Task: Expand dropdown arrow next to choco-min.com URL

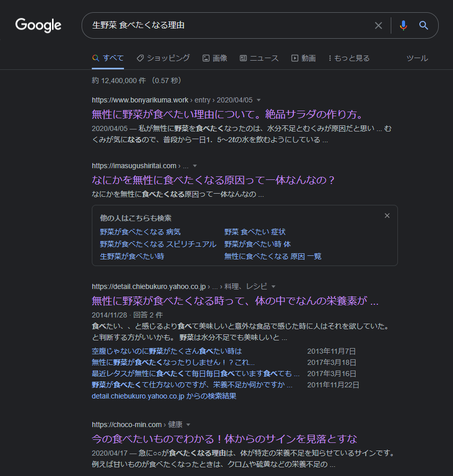Action: point(188,425)
